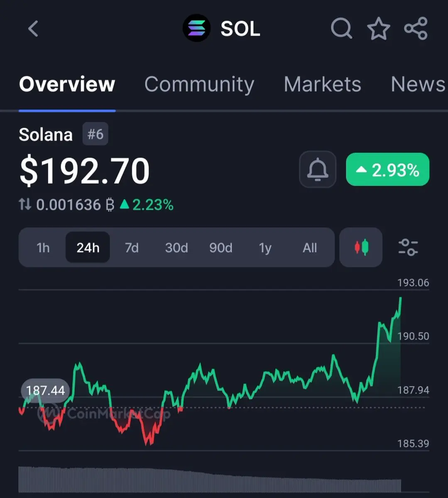
Task: Add SOL to watchlist with star icon
Action: (x=378, y=29)
